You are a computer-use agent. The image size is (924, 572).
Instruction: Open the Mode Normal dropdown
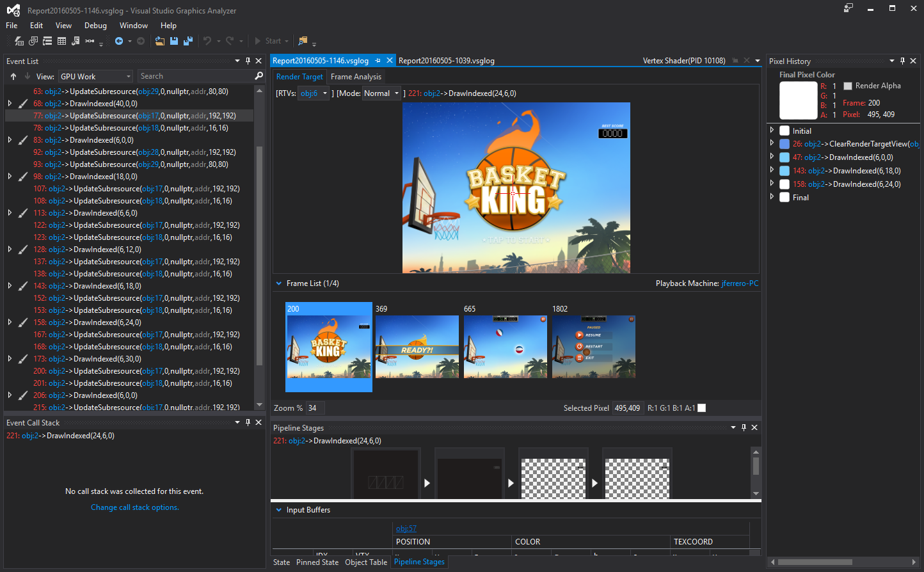pyautogui.click(x=382, y=93)
